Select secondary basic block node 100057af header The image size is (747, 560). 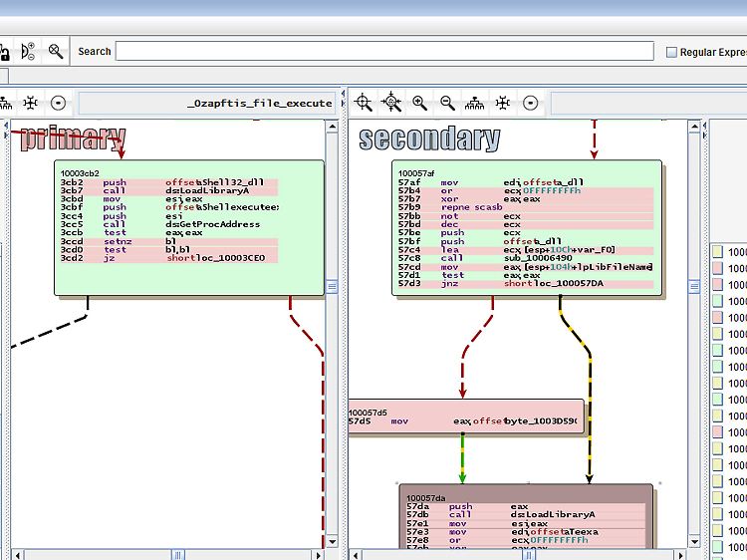click(x=417, y=173)
